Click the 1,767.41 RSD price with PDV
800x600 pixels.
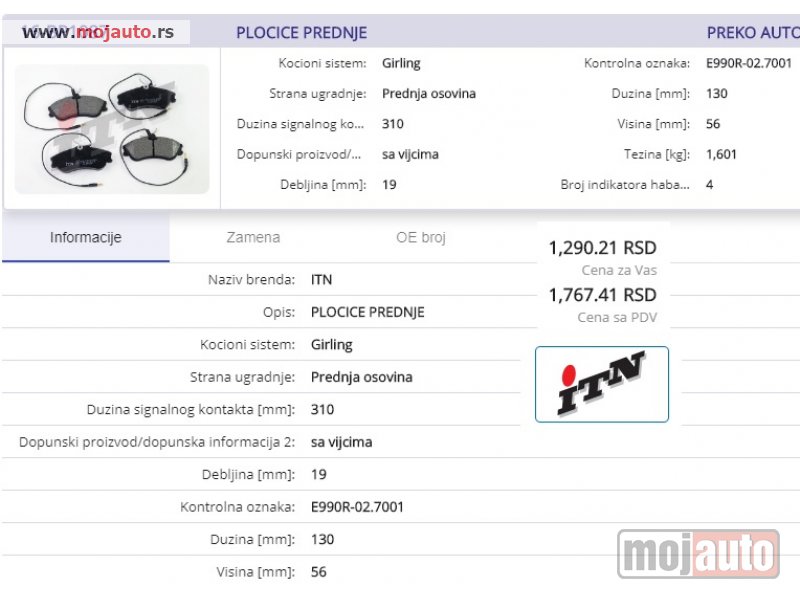[602, 295]
